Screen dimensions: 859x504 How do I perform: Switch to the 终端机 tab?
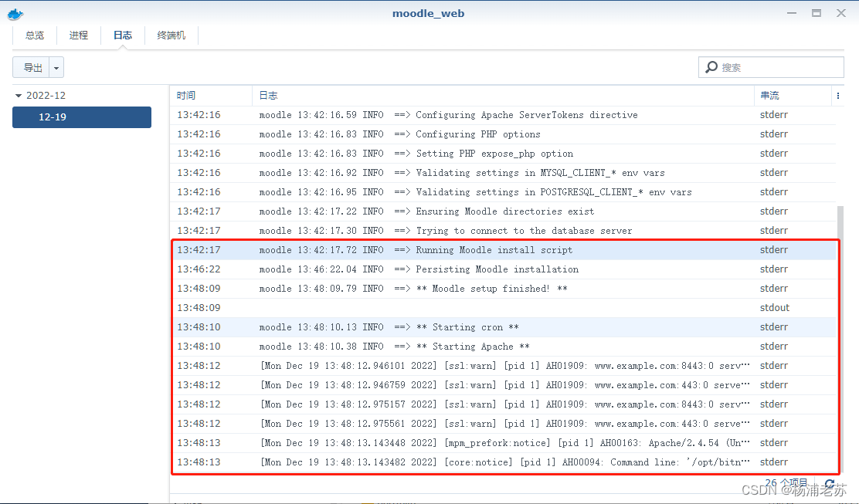click(x=171, y=35)
